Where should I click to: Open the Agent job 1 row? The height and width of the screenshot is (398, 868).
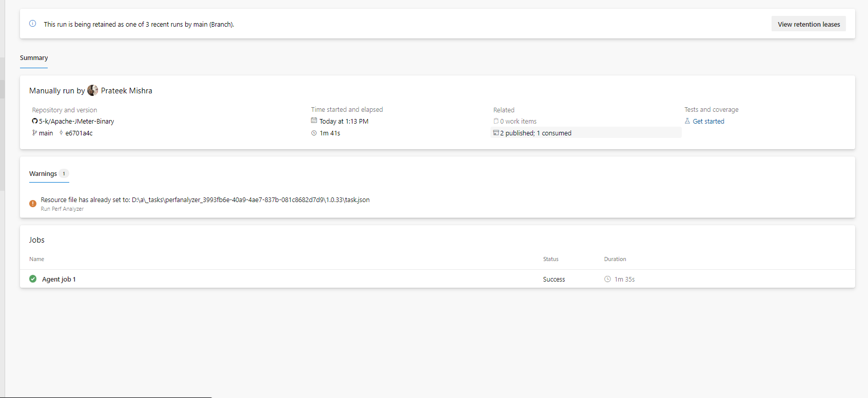click(x=59, y=280)
